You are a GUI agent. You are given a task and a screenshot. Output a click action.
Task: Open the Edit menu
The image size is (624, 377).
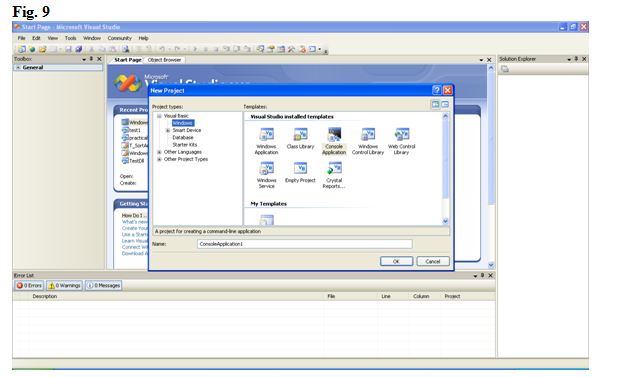(x=36, y=38)
